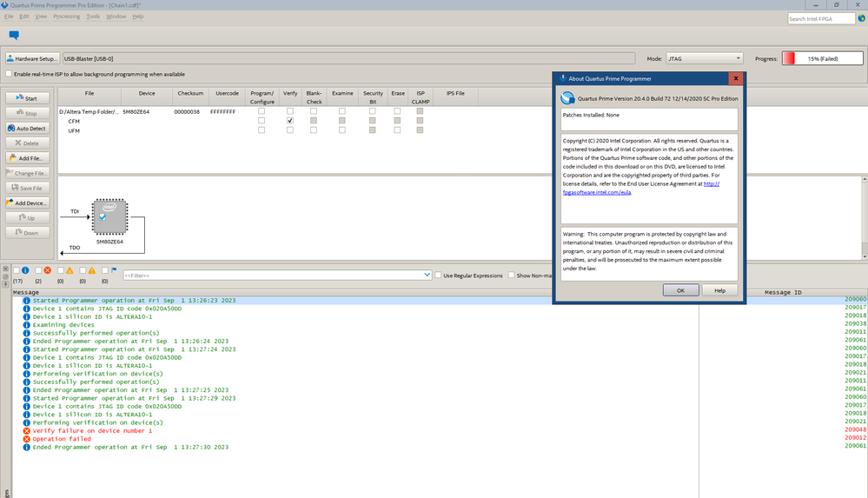
Task: Click the 'Checksum' column header
Action: click(190, 93)
